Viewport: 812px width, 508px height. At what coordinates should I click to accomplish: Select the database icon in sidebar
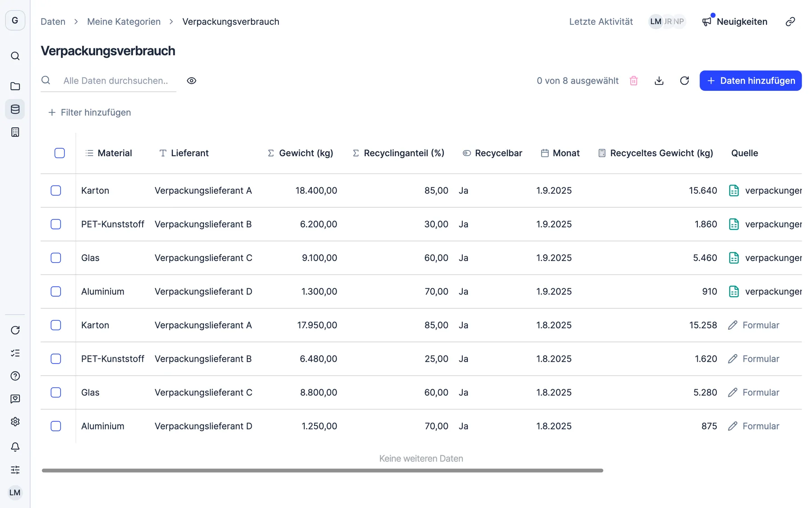point(15,109)
